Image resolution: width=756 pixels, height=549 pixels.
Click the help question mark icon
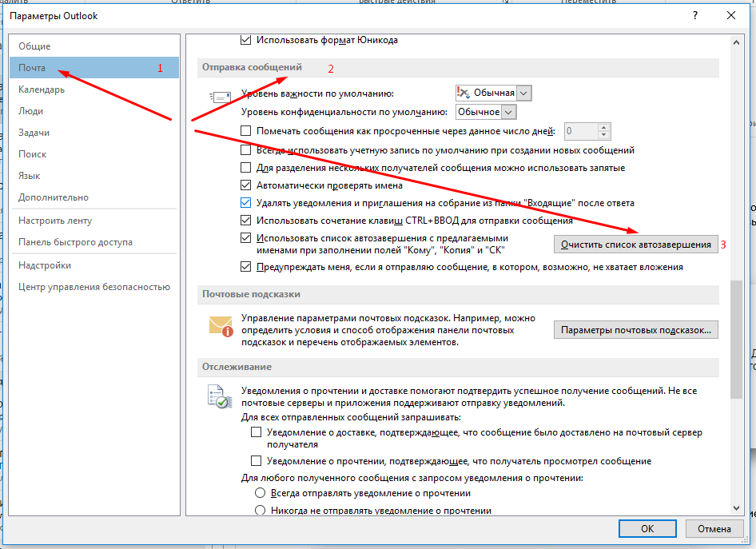[x=694, y=15]
